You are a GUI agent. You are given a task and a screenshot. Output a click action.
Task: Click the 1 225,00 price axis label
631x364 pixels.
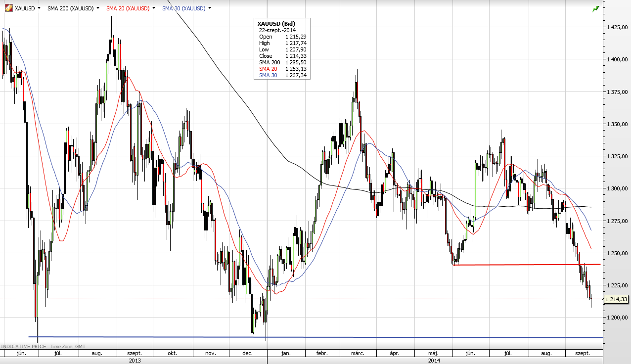point(617,285)
